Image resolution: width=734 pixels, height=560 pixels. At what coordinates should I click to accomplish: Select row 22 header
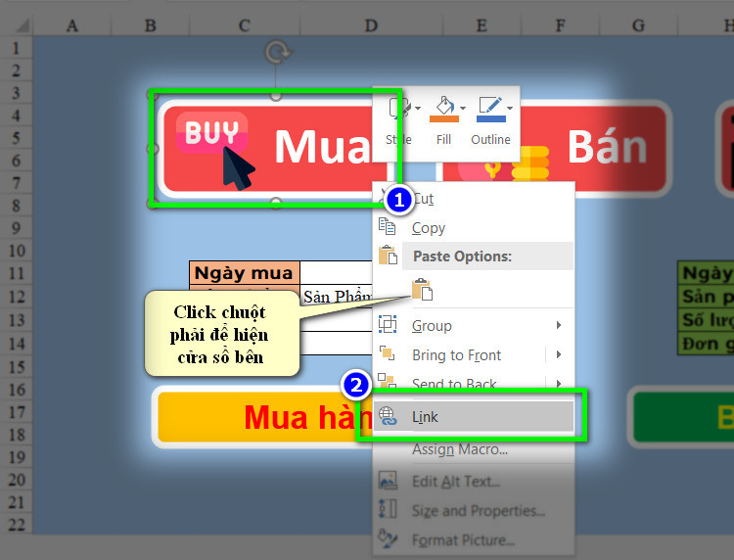coord(16,525)
